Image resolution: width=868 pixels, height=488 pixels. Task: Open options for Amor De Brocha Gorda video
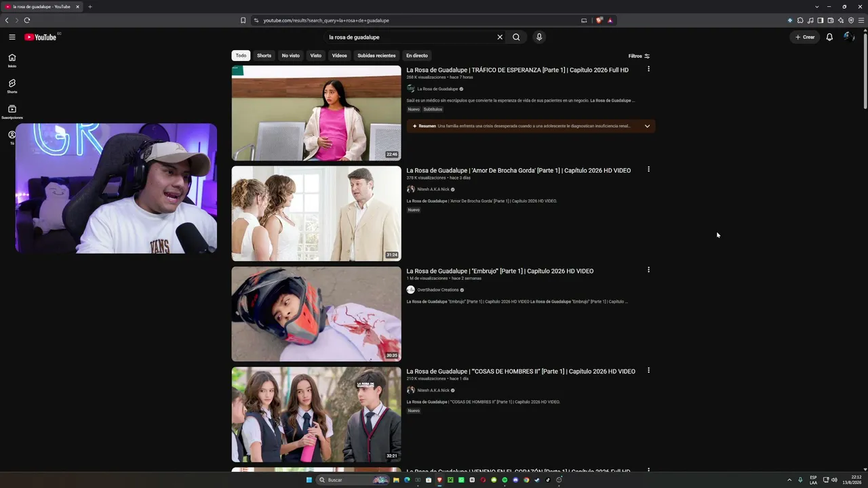648,169
